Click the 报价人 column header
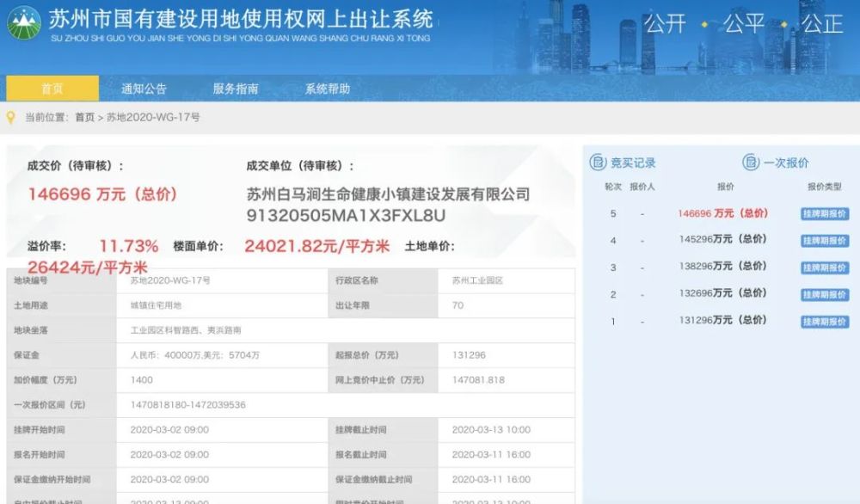Viewport: 860px width, 504px height. 642,187
